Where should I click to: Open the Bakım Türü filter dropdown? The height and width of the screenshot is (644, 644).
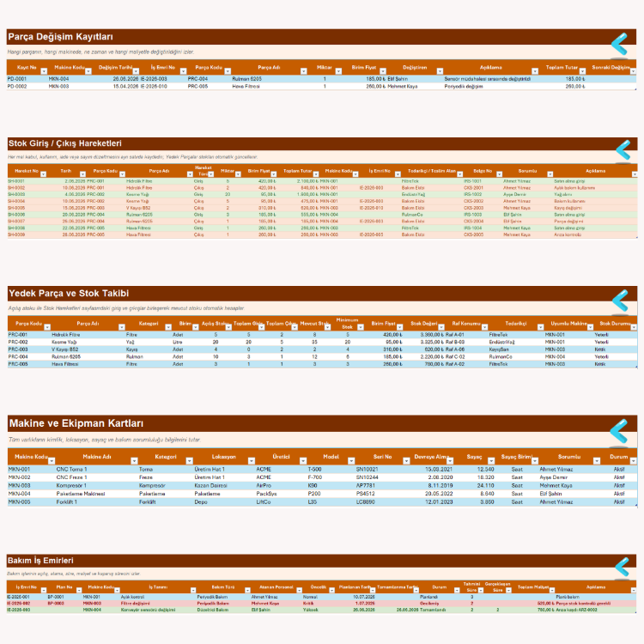247,590
